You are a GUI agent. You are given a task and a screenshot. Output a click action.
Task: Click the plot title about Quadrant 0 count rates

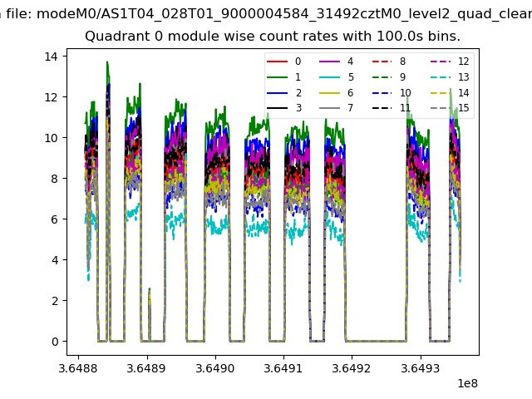pyautogui.click(x=273, y=37)
